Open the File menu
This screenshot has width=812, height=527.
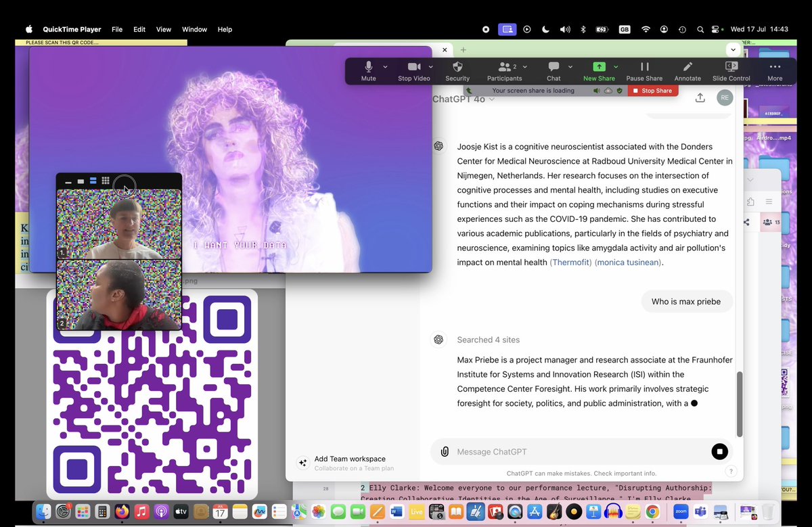point(117,29)
